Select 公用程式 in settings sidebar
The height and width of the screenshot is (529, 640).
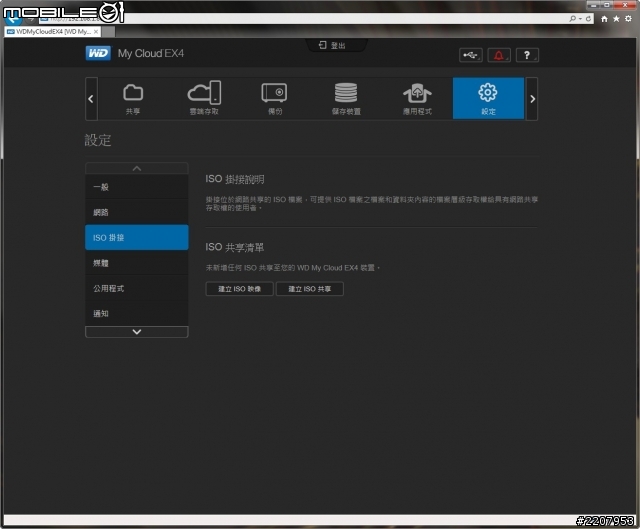pyautogui.click(x=137, y=288)
